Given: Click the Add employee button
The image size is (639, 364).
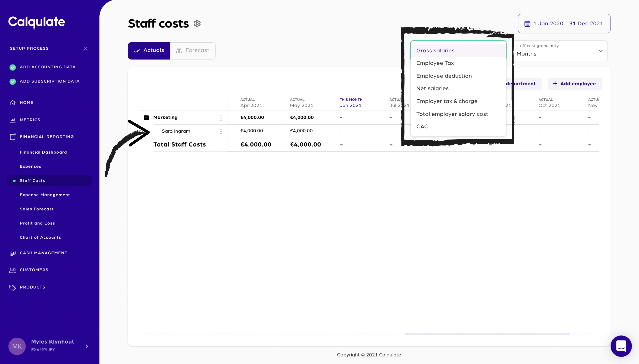Looking at the screenshot, I should (574, 84).
